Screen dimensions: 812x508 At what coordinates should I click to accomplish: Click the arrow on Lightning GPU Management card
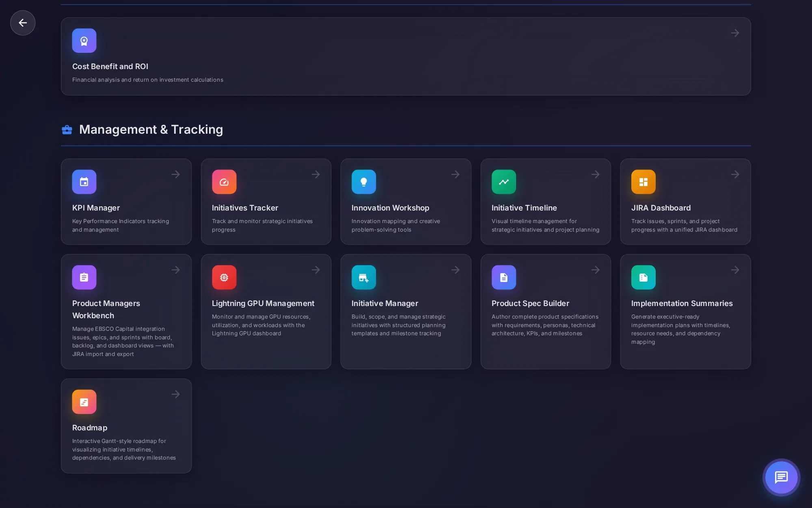(316, 270)
